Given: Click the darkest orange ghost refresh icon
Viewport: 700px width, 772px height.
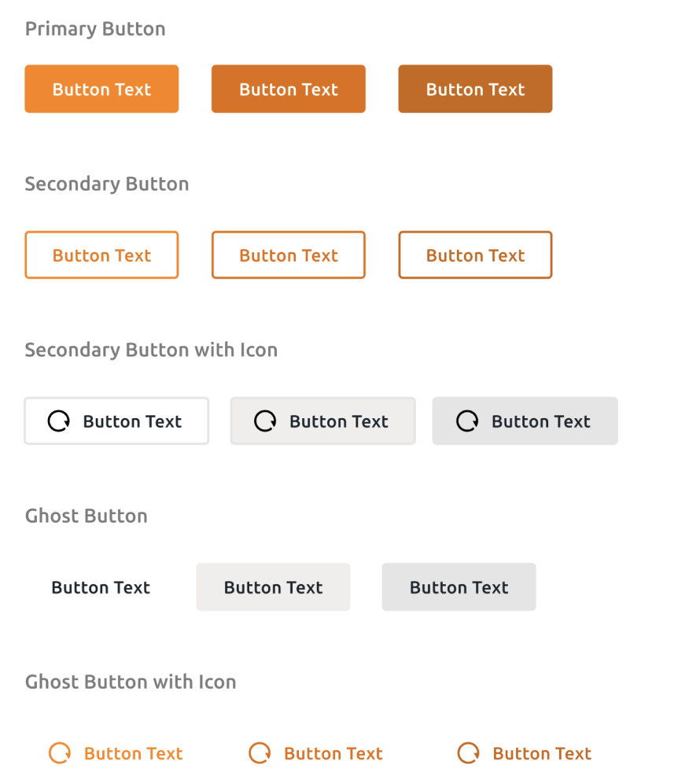Looking at the screenshot, I should [468, 753].
